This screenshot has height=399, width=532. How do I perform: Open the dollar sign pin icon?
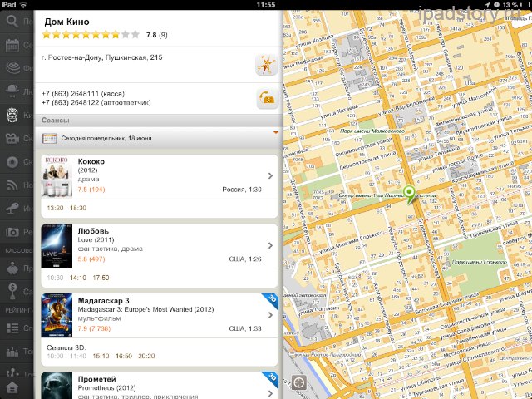[x=12, y=291]
